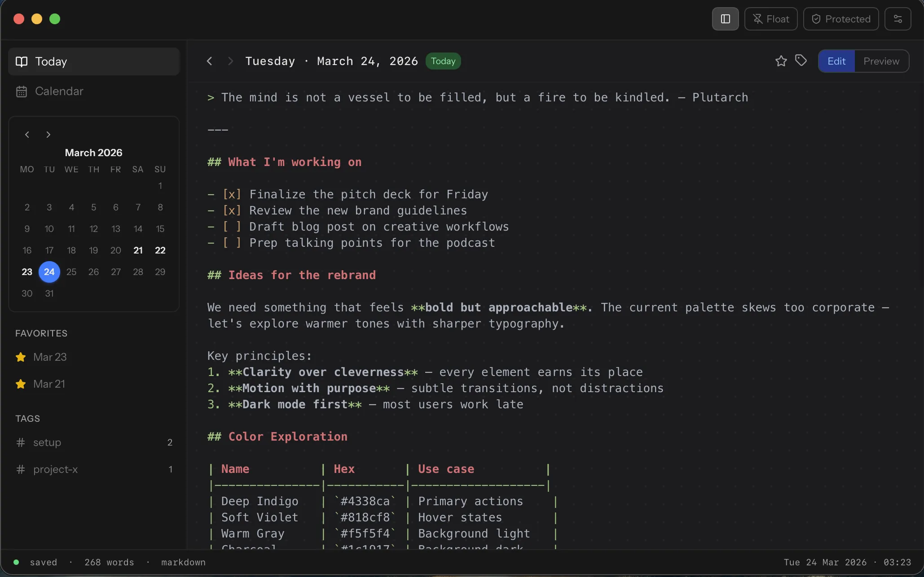Toggle the Protected setting
The width and height of the screenshot is (924, 577).
[x=840, y=19]
